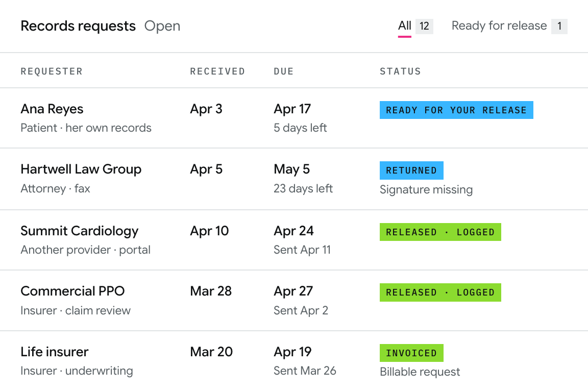Image resolution: width=588 pixels, height=392 pixels.
Task: Open the Commercial PPO request
Action: point(72,291)
